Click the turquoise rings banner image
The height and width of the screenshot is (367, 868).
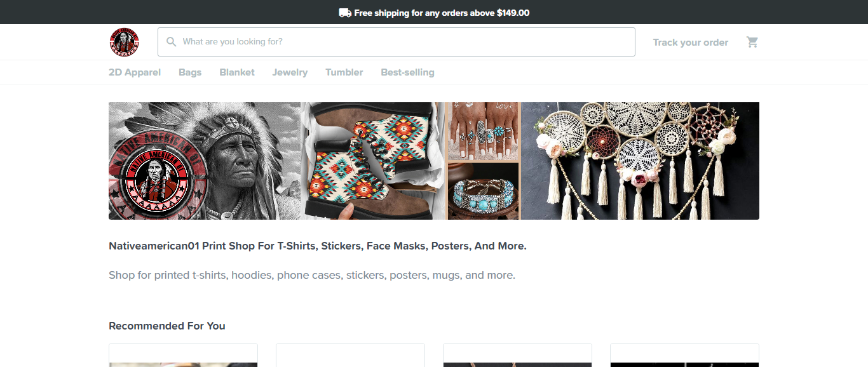tap(484, 130)
